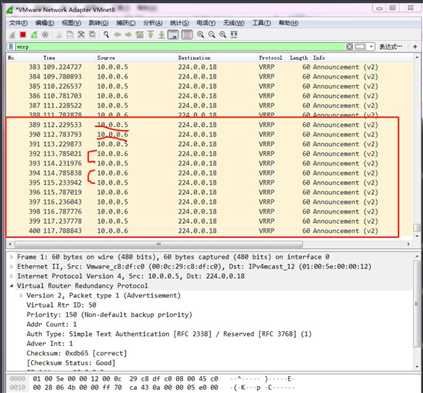423x393 pixels.
Task: Clear the vrrp display filter
Action: click(x=349, y=47)
